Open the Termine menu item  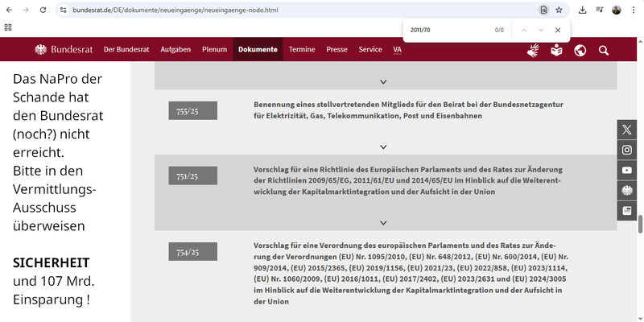pyautogui.click(x=302, y=49)
